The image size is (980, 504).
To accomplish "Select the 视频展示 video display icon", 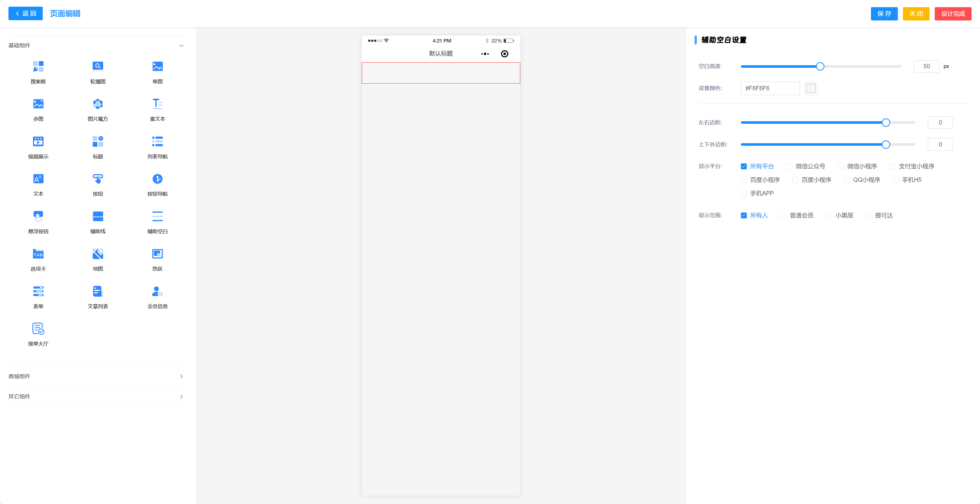I will [x=38, y=141].
